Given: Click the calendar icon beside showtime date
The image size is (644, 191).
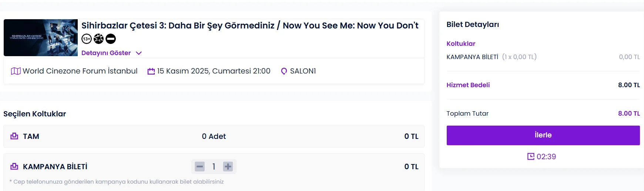Looking at the screenshot, I should pos(151,71).
